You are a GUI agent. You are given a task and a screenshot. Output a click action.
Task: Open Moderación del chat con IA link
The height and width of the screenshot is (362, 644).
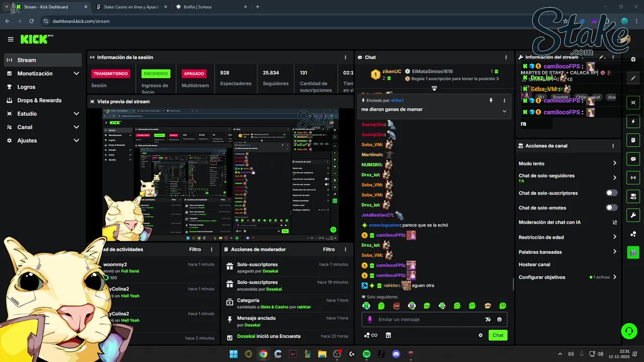(x=568, y=222)
